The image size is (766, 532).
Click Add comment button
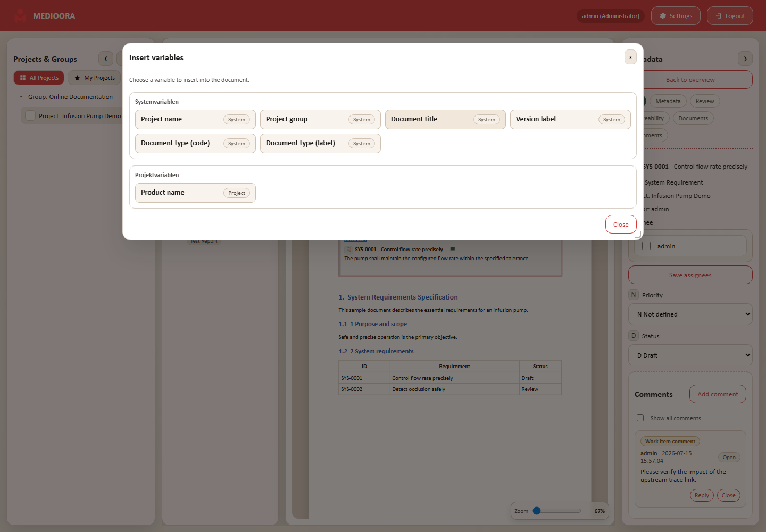pyautogui.click(x=718, y=394)
